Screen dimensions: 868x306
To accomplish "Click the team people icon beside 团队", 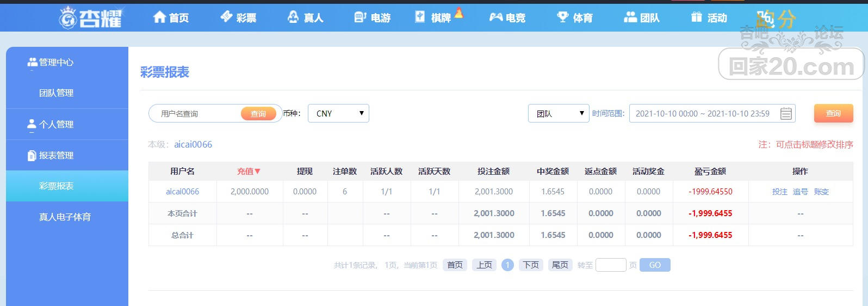I will (x=630, y=17).
